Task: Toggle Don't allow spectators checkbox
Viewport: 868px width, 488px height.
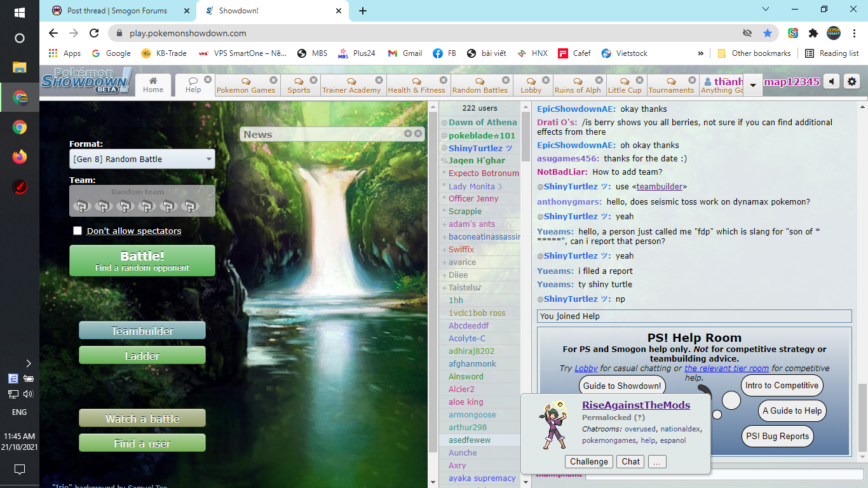Action: tap(78, 231)
